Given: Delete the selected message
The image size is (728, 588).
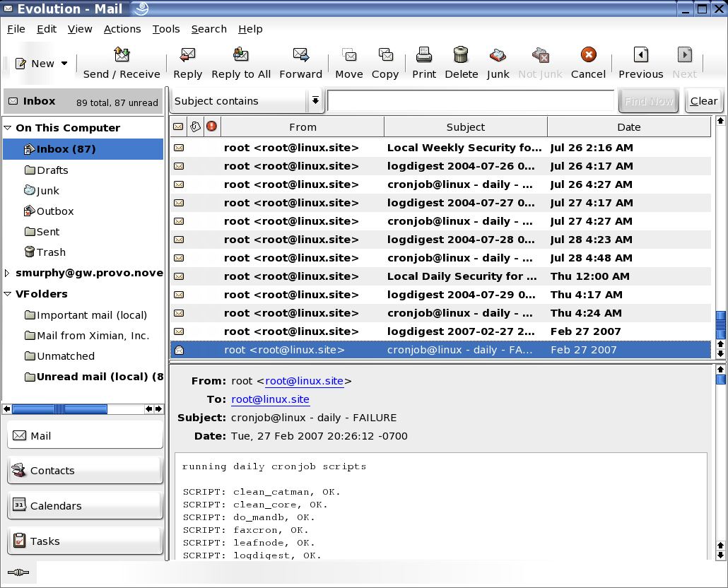Looking at the screenshot, I should 461,56.
